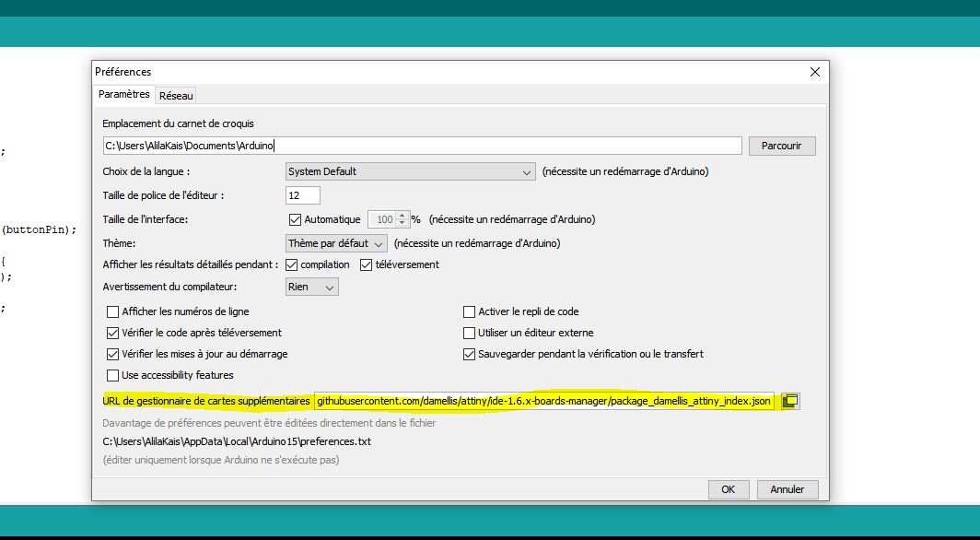980x540 pixels.
Task: Enable Use accessibility features checkbox
Action: 112,375
